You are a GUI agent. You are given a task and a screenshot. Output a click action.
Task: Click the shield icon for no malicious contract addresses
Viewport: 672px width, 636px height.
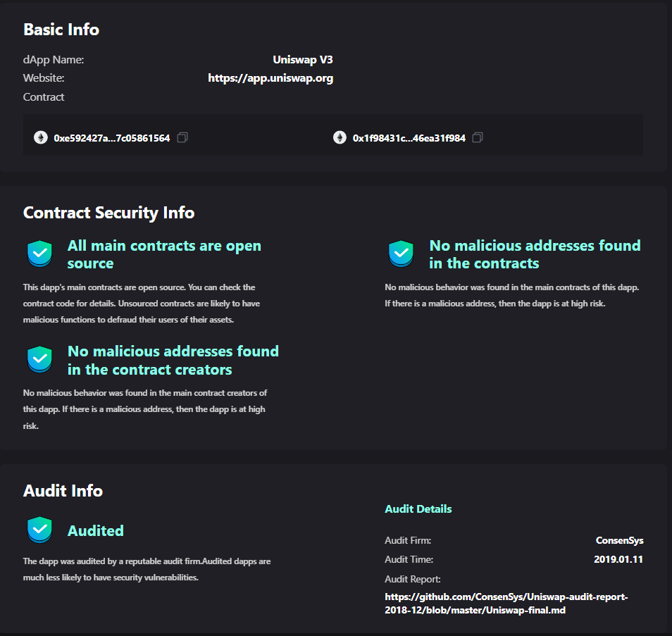pos(401,254)
